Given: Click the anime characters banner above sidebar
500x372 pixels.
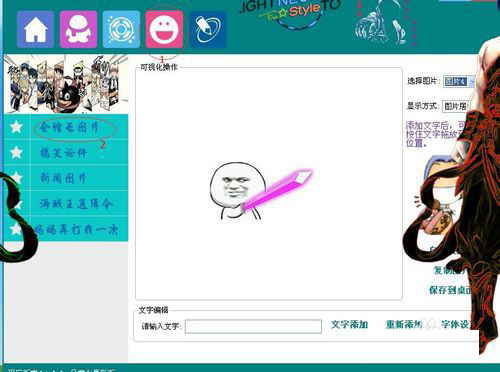Looking at the screenshot, I should pos(66,84).
